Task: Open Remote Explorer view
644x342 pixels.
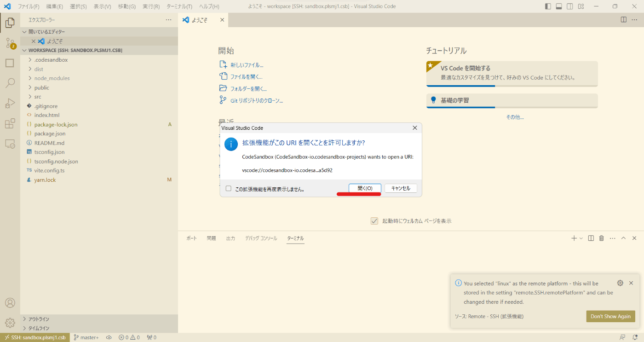Action: click(x=10, y=144)
